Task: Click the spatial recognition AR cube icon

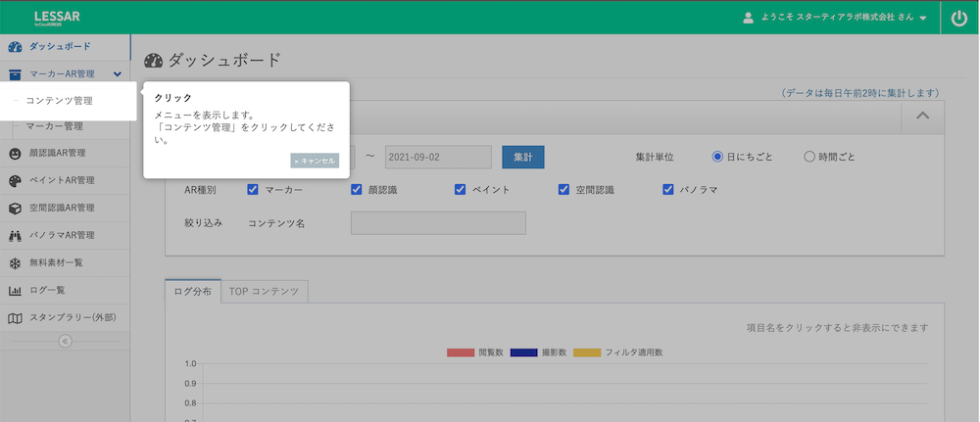Action: click(15, 209)
